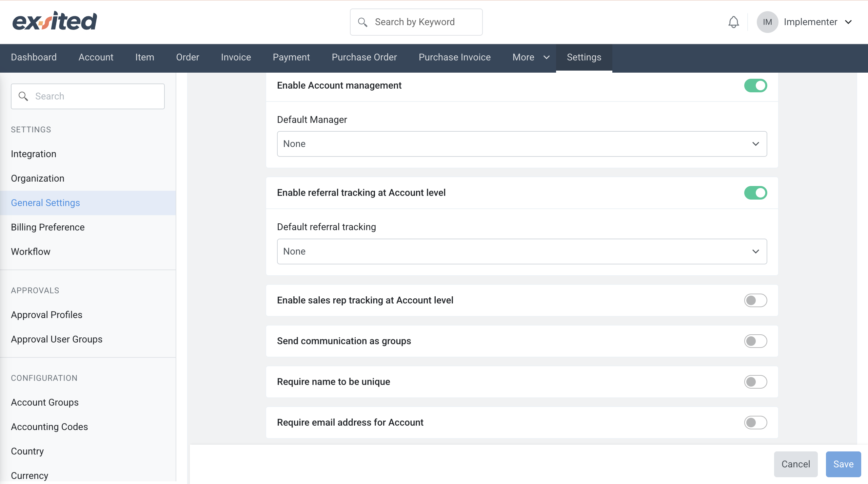Open the Purchase Order tab
Viewport: 868px width, 484px height.
coord(364,57)
